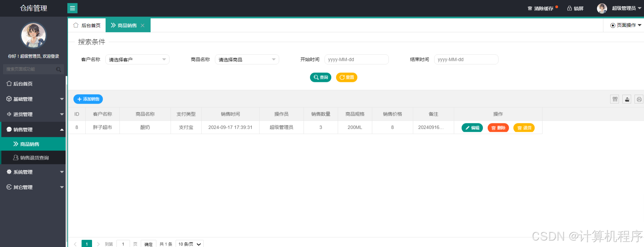644x247 pixels.
Task: Open the 商品名称 select dropdown
Action: (x=247, y=60)
